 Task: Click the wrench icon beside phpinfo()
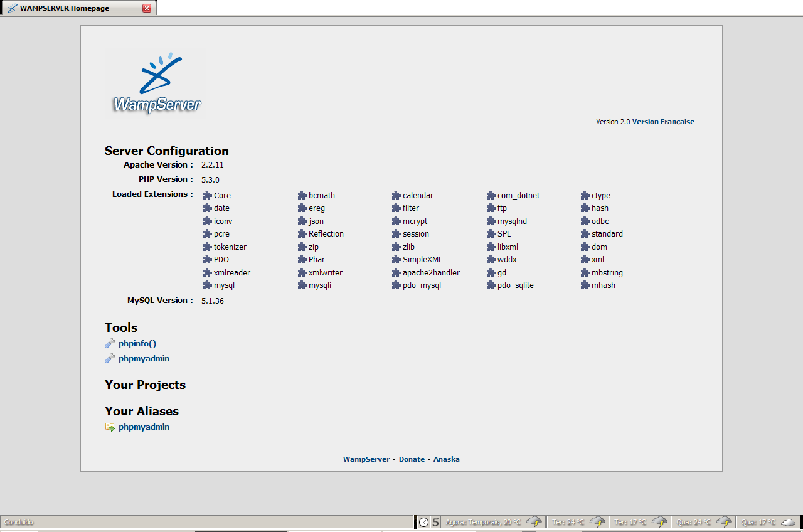110,343
